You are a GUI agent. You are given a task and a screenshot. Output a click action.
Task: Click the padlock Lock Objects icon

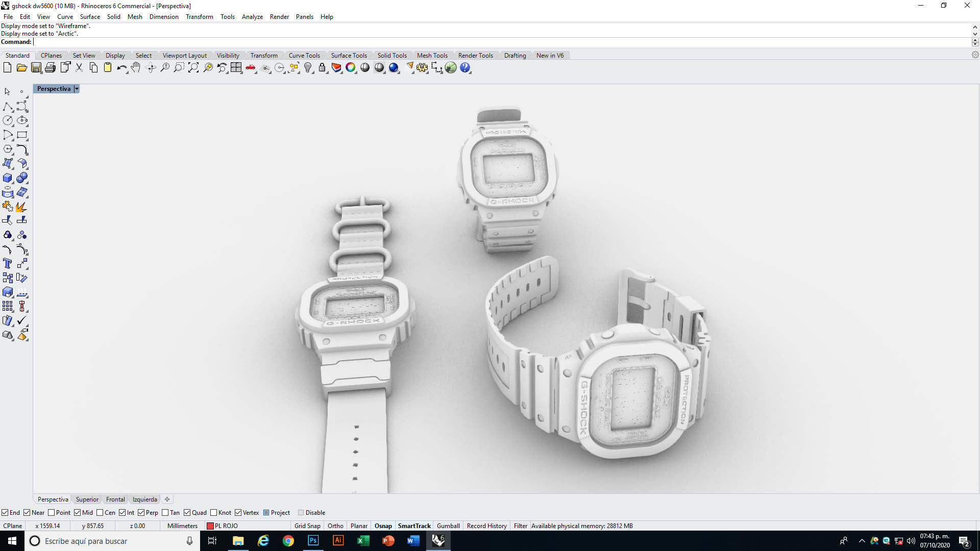322,68
